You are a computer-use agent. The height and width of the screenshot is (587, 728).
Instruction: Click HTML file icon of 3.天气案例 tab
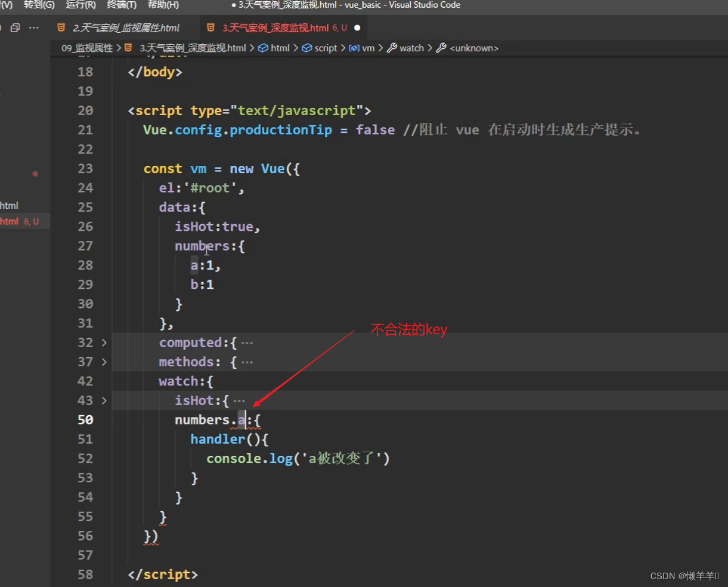[210, 27]
